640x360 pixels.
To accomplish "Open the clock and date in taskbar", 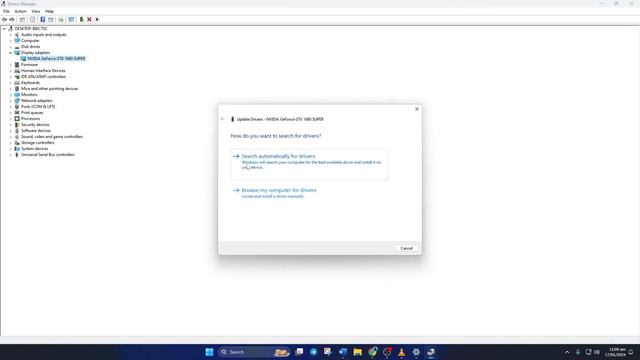I will [616, 352].
